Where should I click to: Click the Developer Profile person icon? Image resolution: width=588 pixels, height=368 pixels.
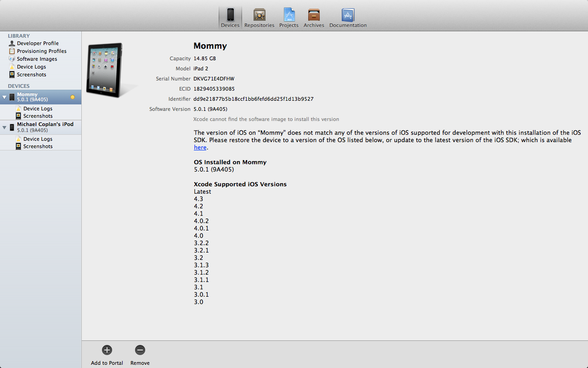click(x=12, y=43)
